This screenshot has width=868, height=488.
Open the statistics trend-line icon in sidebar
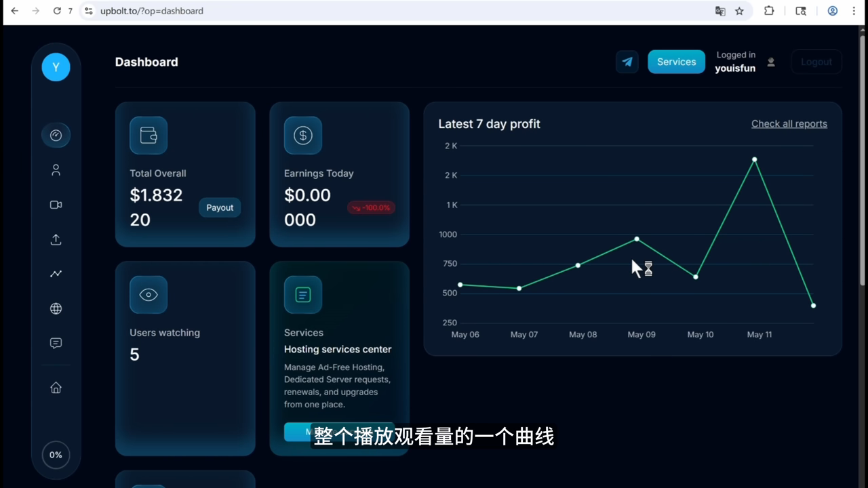tap(56, 274)
